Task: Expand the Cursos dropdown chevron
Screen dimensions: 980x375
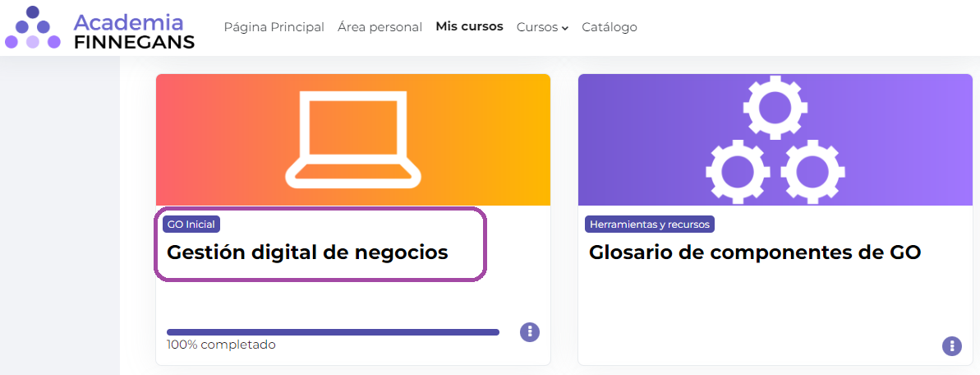Action: click(565, 28)
